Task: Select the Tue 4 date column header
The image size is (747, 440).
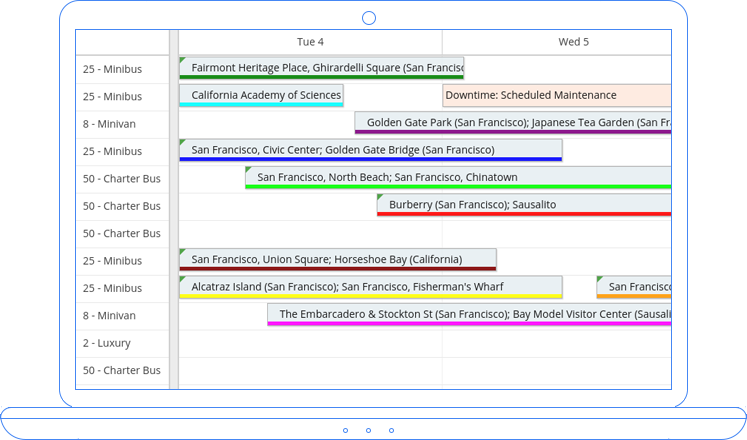Action: click(310, 42)
